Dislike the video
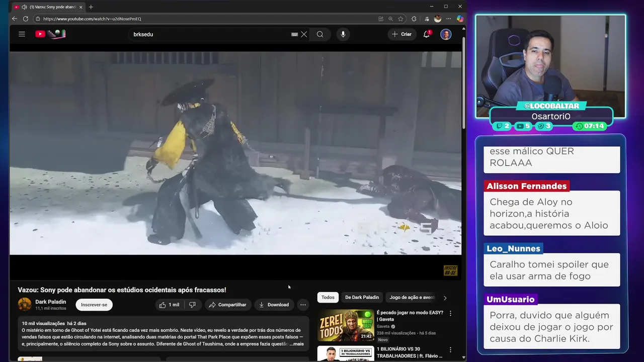644x362 pixels. click(192, 305)
